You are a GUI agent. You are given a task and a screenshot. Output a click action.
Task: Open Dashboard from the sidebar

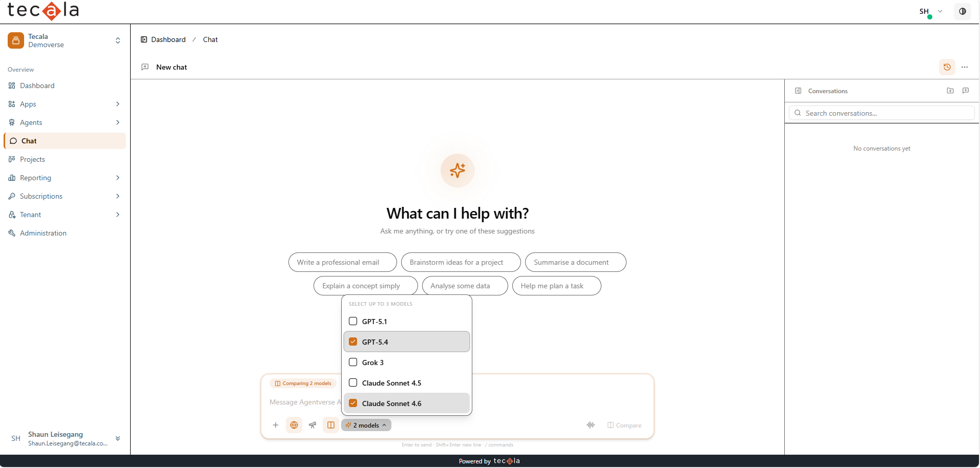65,86
